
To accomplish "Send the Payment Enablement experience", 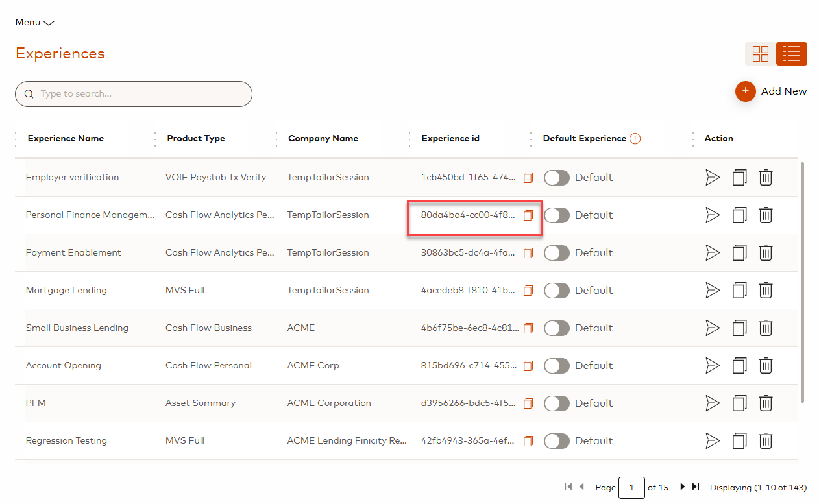I will coord(713,253).
